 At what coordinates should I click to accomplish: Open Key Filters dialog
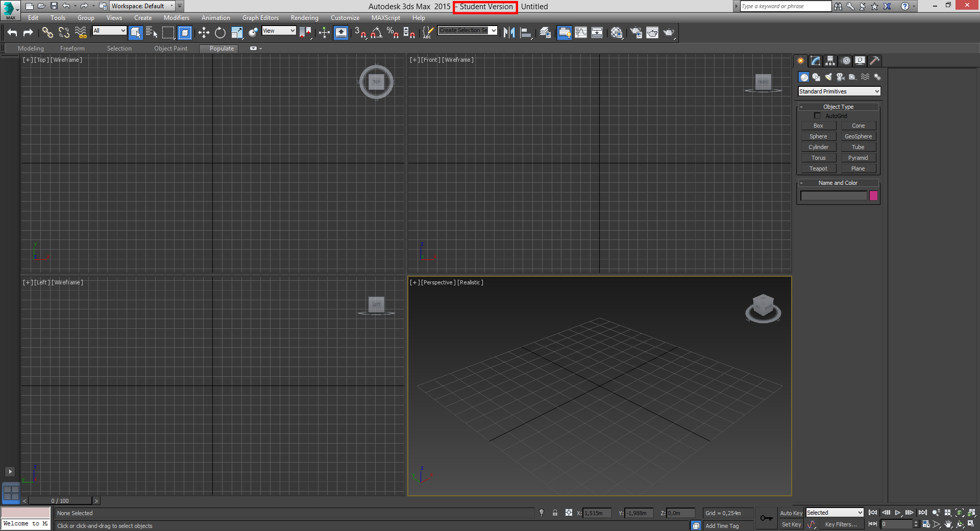point(841,524)
